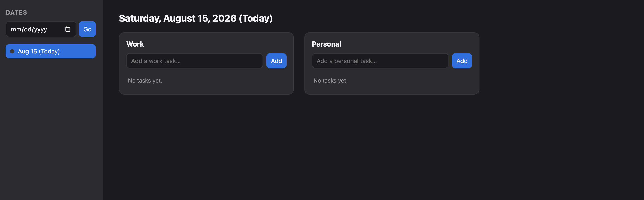Open the calendar picker icon

click(x=67, y=29)
